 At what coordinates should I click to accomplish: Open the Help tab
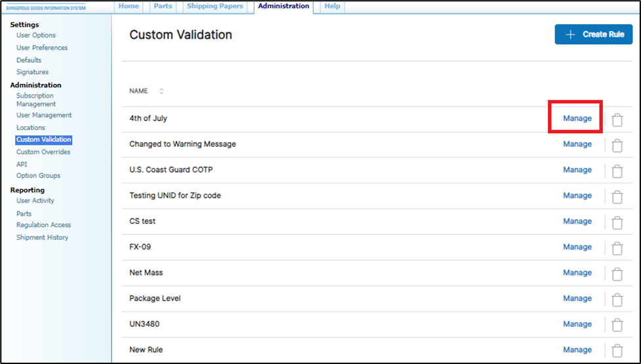click(332, 7)
